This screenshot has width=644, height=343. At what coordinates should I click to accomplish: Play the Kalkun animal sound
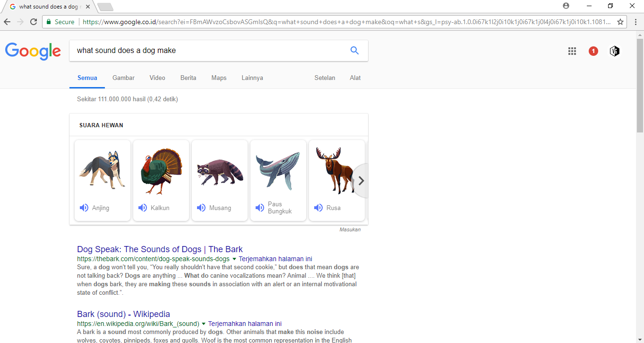click(143, 207)
